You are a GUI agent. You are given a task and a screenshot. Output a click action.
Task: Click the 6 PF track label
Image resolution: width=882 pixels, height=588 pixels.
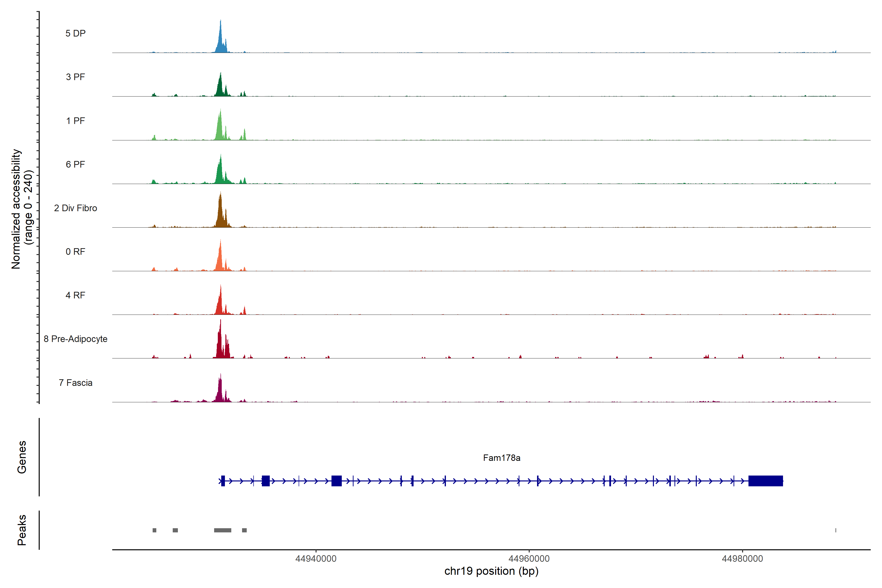pyautogui.click(x=75, y=164)
